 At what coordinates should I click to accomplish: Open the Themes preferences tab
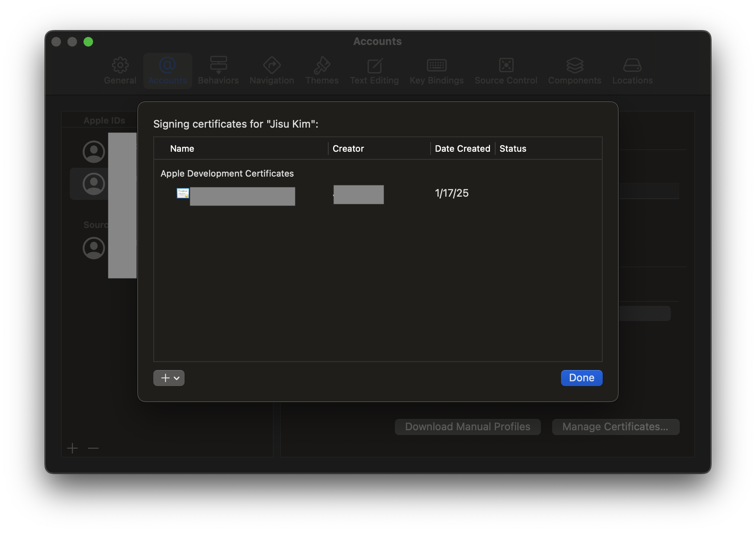pyautogui.click(x=322, y=71)
